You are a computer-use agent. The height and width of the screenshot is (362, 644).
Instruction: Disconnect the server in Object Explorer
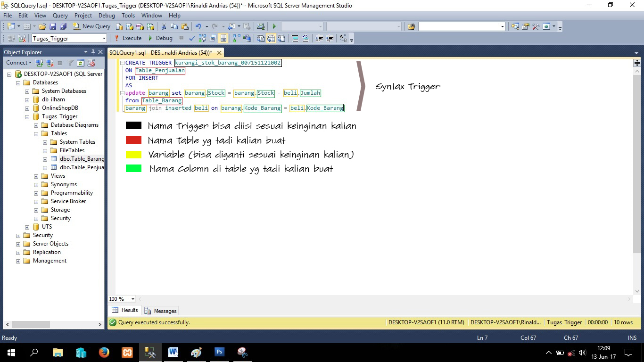[x=49, y=63]
